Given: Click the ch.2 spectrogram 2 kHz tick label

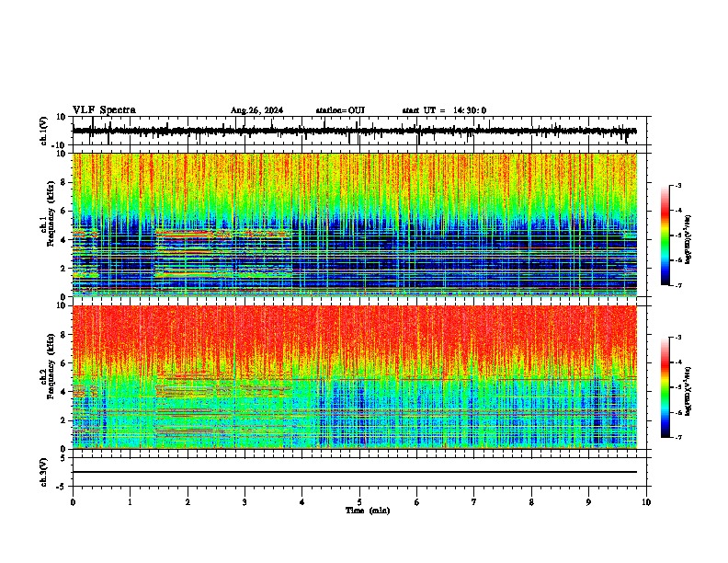Looking at the screenshot, I should (x=63, y=420).
